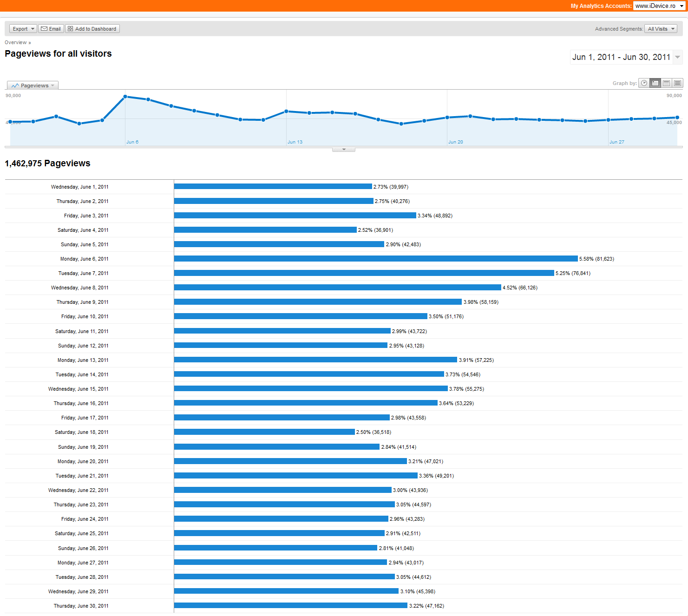
Task: Graph by hour clock icon
Action: tap(644, 83)
